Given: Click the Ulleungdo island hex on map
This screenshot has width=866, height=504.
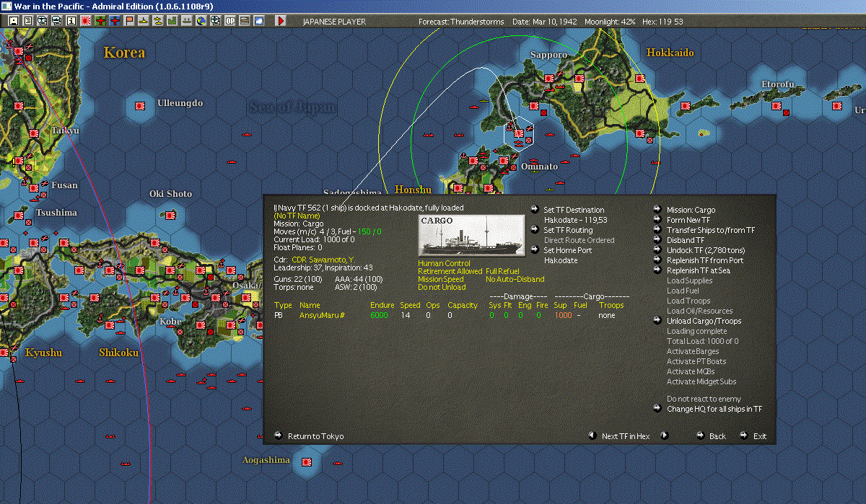Looking at the screenshot, I should pyautogui.click(x=139, y=106).
